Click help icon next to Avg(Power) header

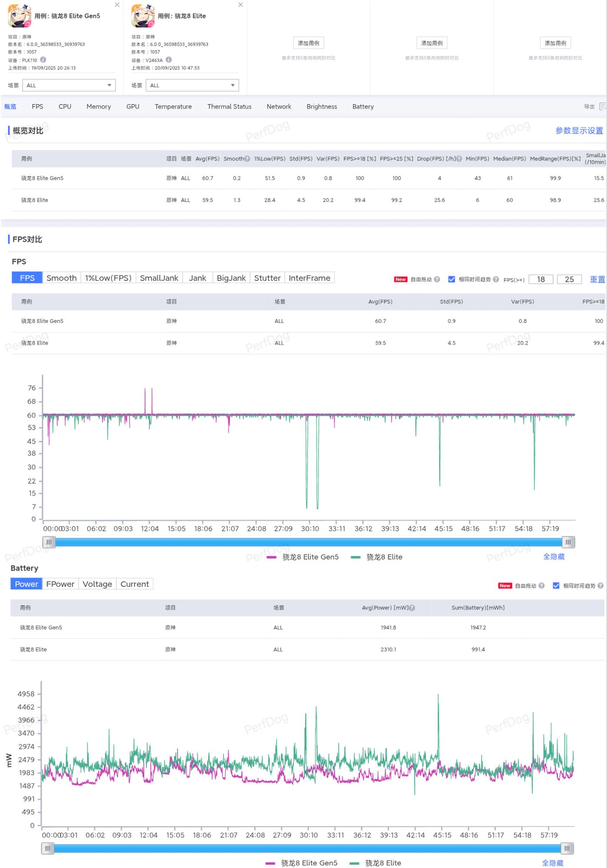412,608
